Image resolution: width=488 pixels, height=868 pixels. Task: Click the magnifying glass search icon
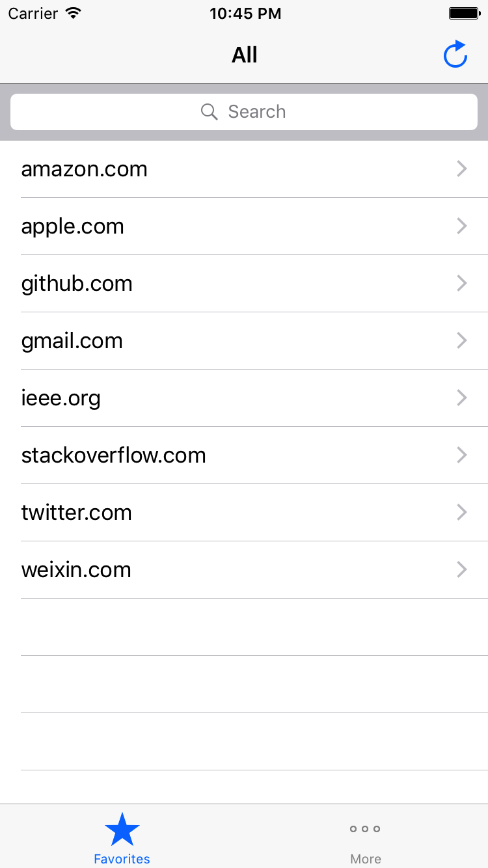pyautogui.click(x=209, y=112)
